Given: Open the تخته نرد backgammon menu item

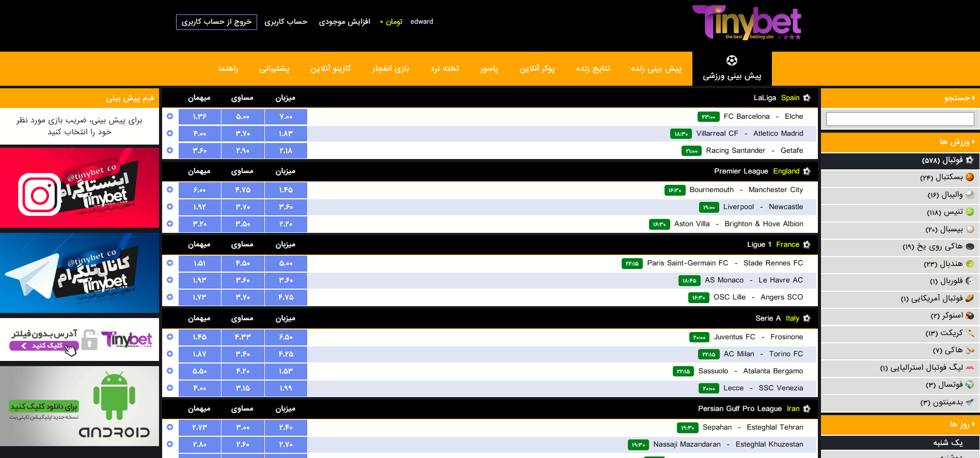Looking at the screenshot, I should click(445, 68).
